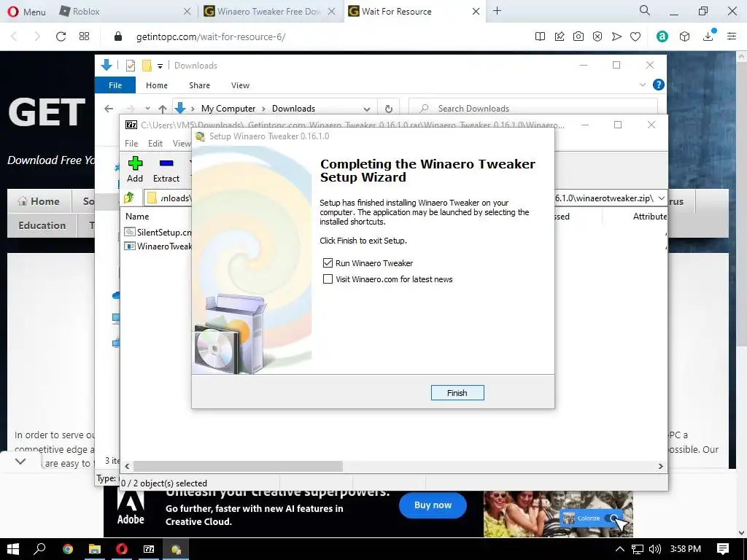Screen dimensions: 747x560
Task: Open Chrome from the taskbar
Action: [68, 549]
